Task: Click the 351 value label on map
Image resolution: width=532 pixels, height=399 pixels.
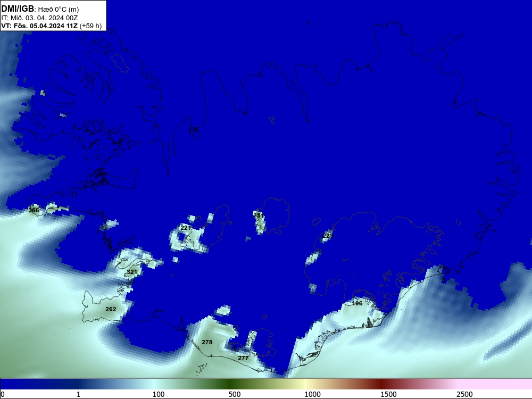Action: tap(259, 215)
